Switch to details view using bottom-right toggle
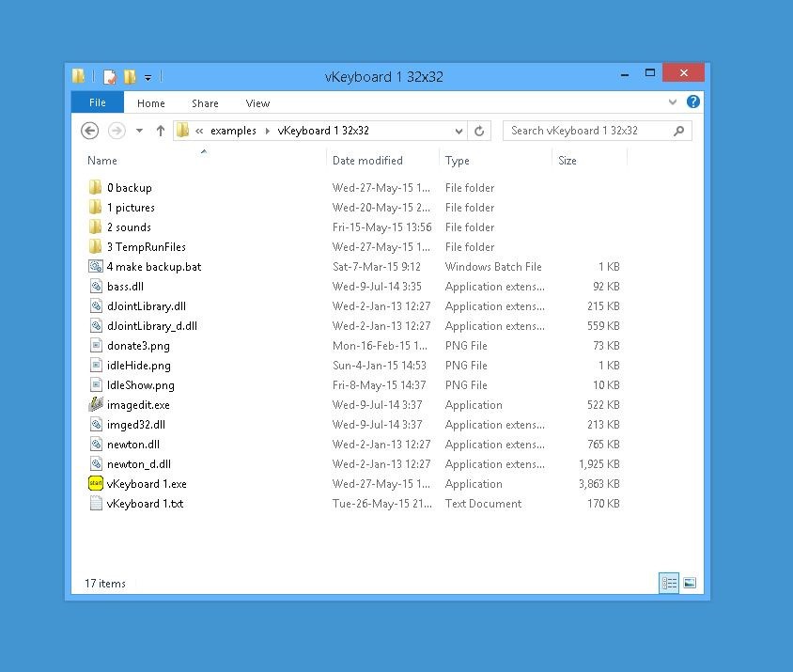793x672 pixels. click(669, 583)
